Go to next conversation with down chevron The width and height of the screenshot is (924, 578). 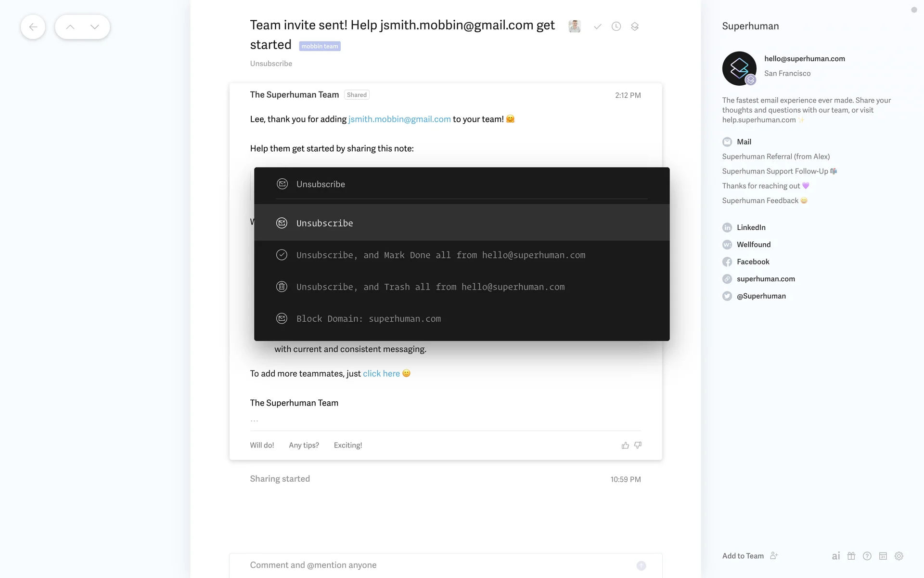(x=95, y=27)
